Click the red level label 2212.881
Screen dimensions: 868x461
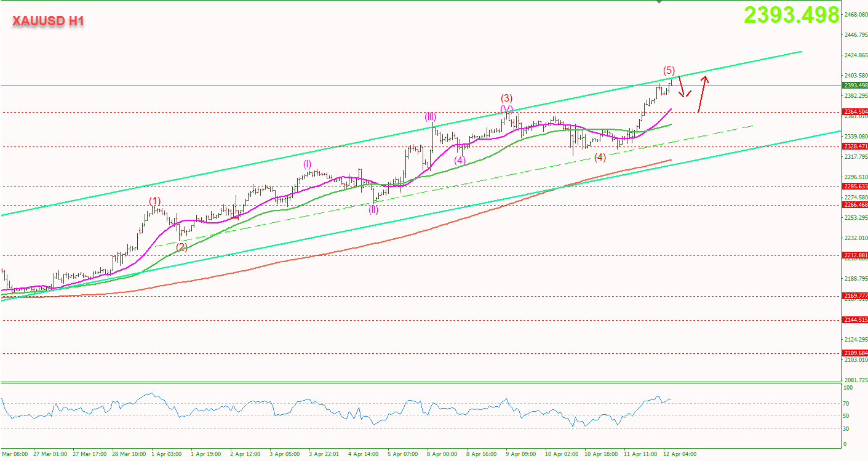pyautogui.click(x=854, y=255)
